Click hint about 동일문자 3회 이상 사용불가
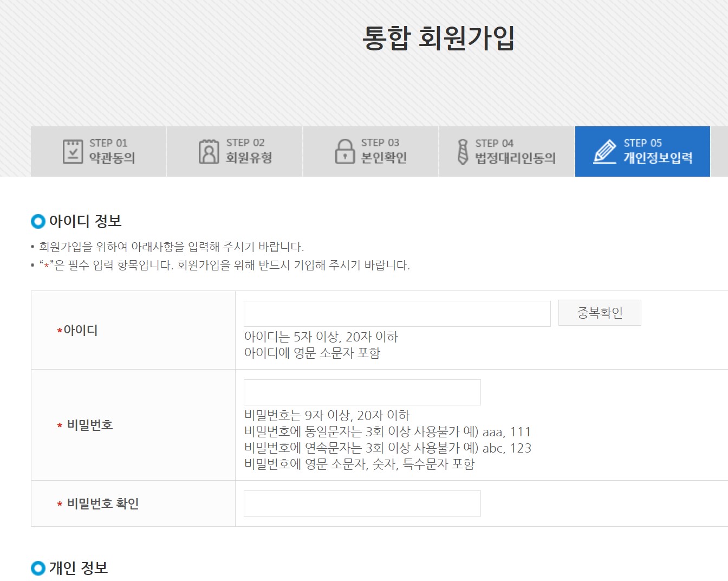The image size is (728, 581). [387, 432]
